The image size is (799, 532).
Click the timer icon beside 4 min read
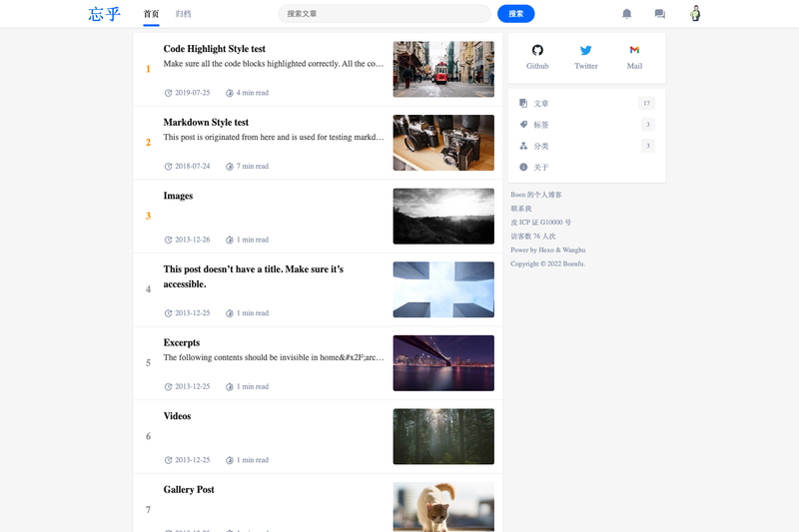pos(230,93)
